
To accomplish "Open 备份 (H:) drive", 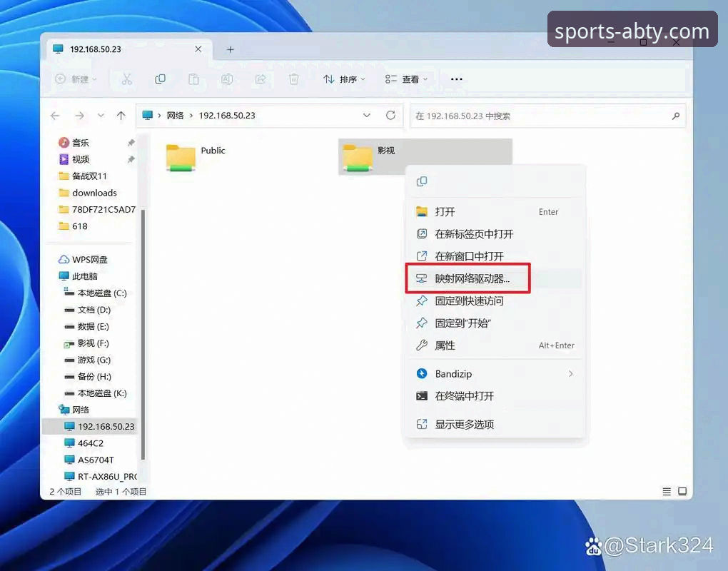I will [x=87, y=376].
